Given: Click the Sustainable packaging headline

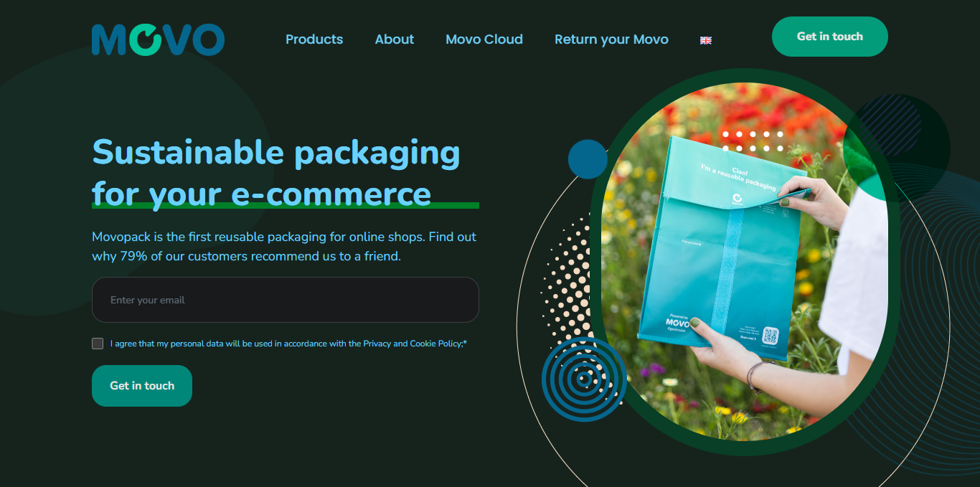Looking at the screenshot, I should pos(276,173).
